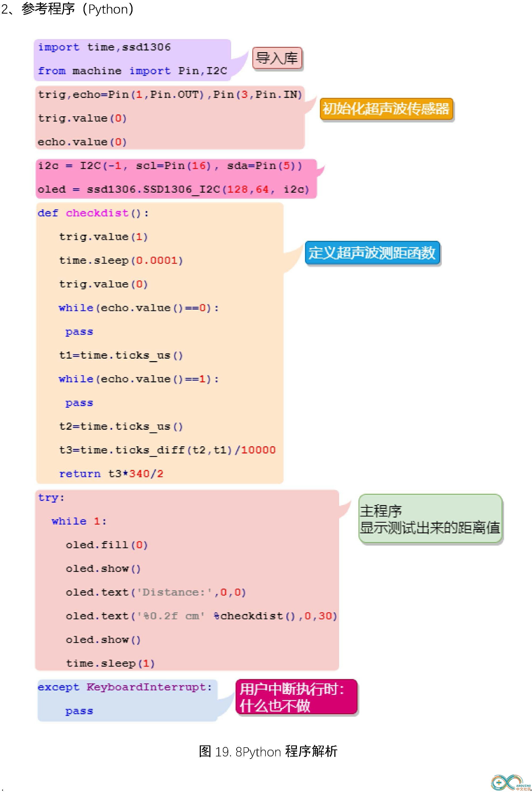Click the 'try:' keyword line
Viewport: 532px width, 792px height.
point(51,498)
